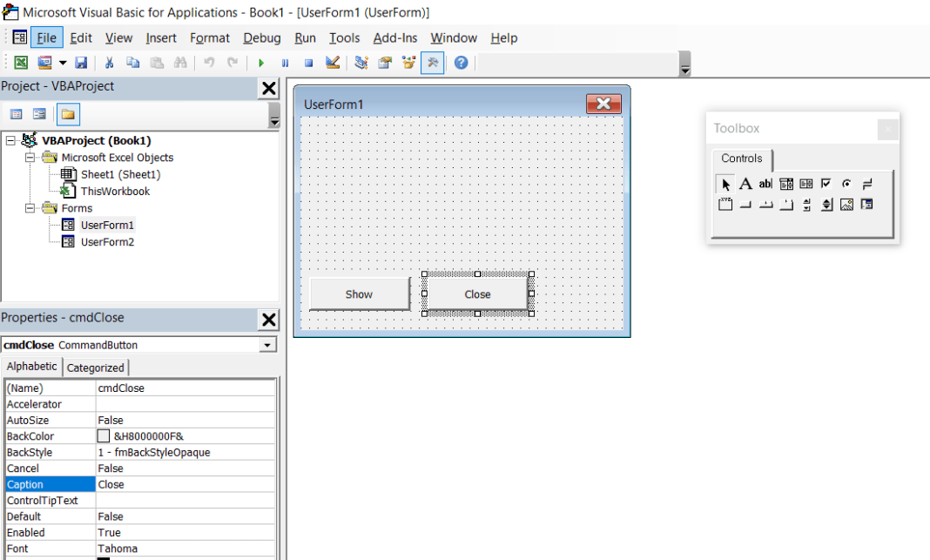Select the CommandButton control in the Toolbox

pos(745,205)
